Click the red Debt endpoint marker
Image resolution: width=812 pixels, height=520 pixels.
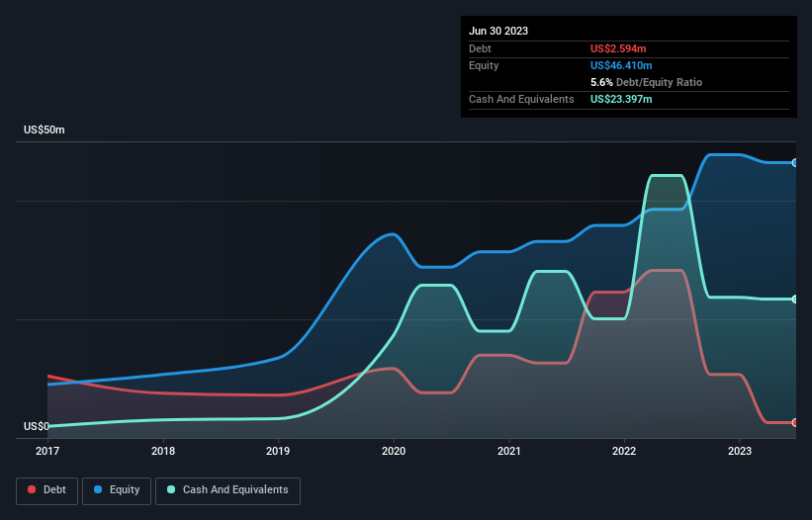(x=795, y=423)
